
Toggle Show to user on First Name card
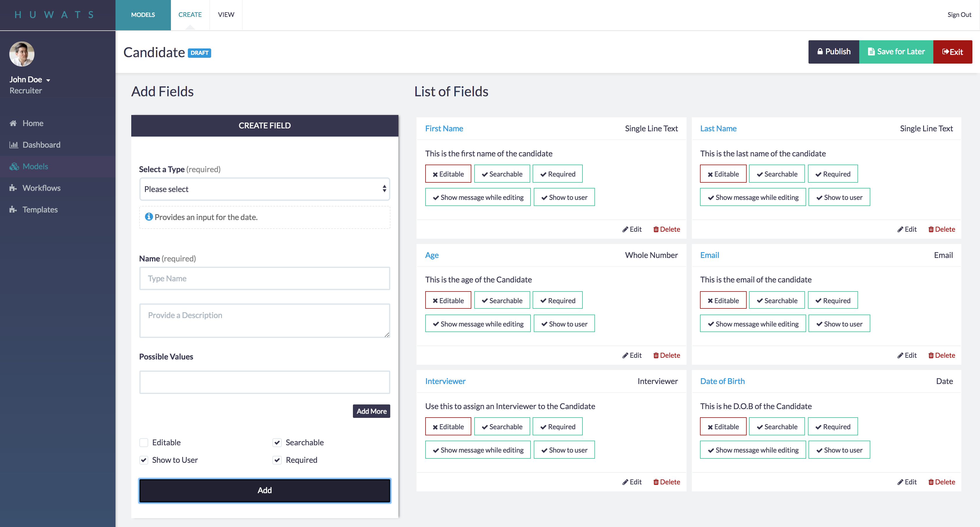click(x=564, y=197)
